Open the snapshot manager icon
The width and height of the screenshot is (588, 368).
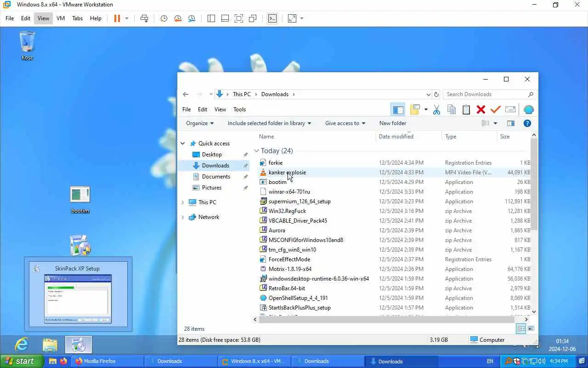click(x=192, y=18)
